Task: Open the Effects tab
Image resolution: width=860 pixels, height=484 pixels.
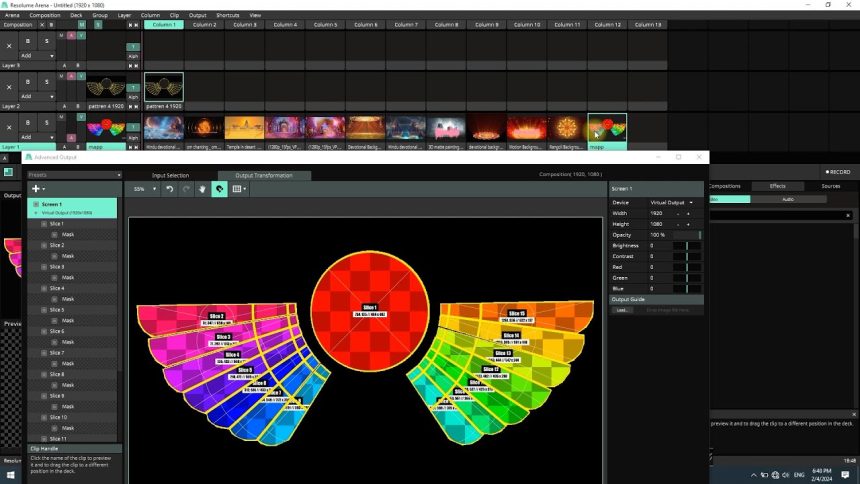Action: point(778,186)
